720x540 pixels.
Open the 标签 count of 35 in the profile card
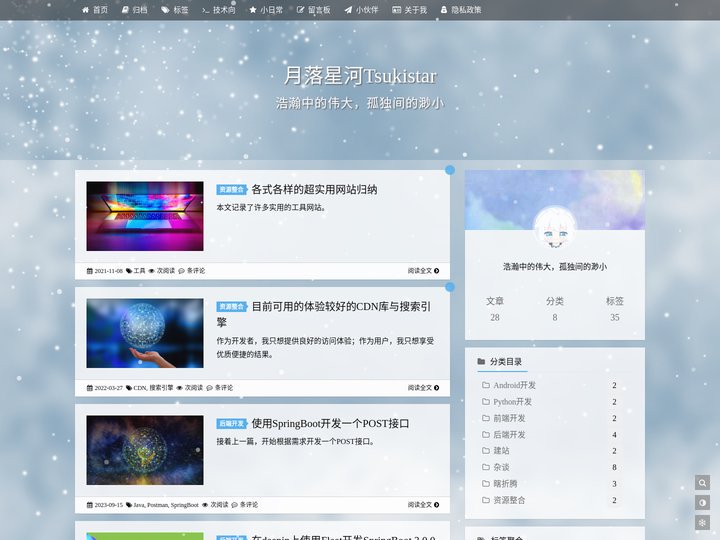point(615,309)
